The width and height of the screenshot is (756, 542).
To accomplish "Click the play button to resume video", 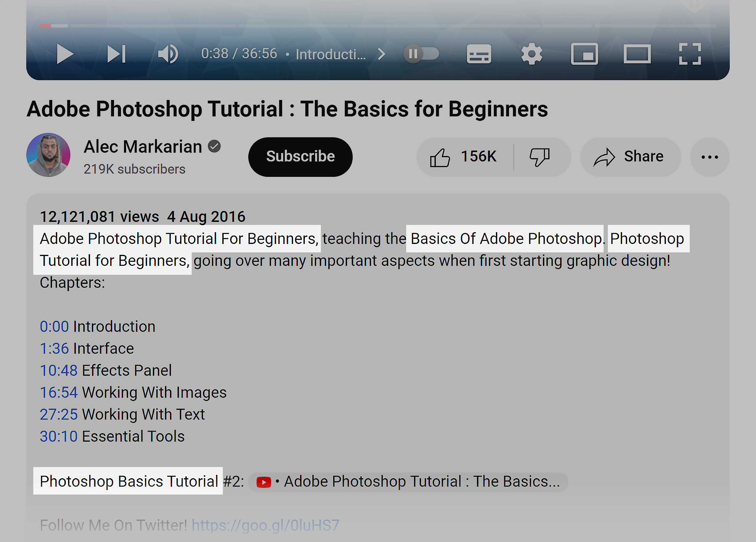I will coord(63,54).
